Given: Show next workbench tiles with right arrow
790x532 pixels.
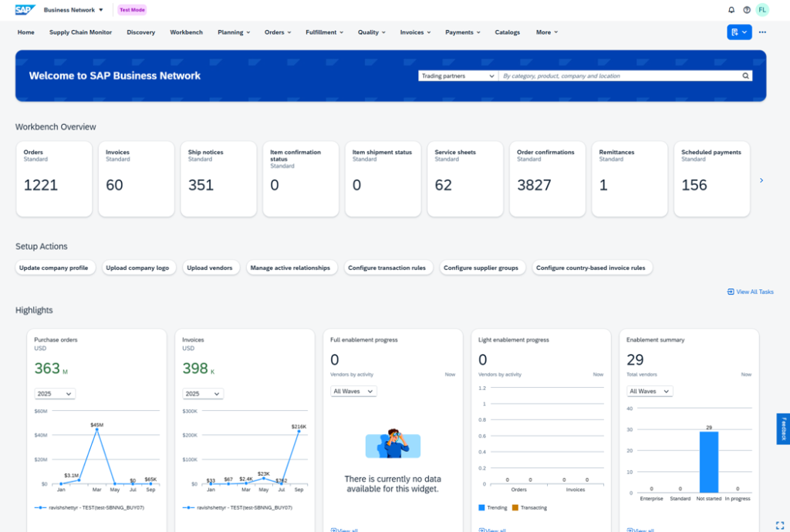Looking at the screenshot, I should pos(761,180).
